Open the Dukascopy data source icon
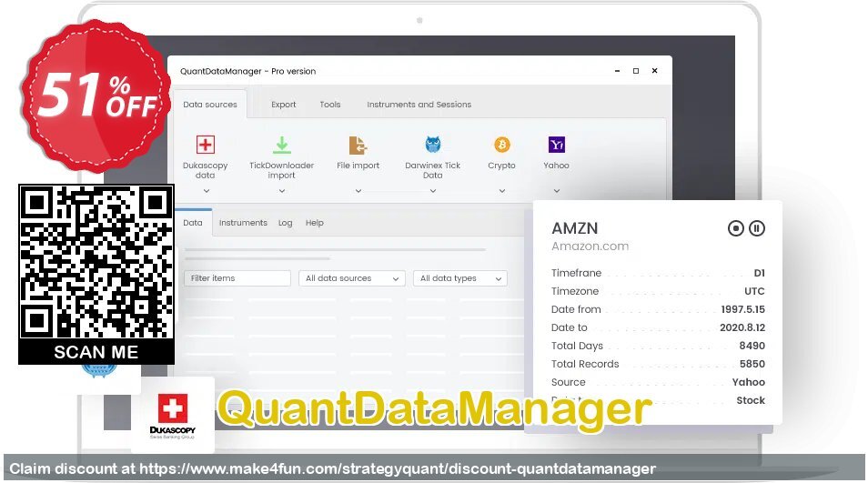The height and width of the screenshot is (483, 868). (206, 145)
